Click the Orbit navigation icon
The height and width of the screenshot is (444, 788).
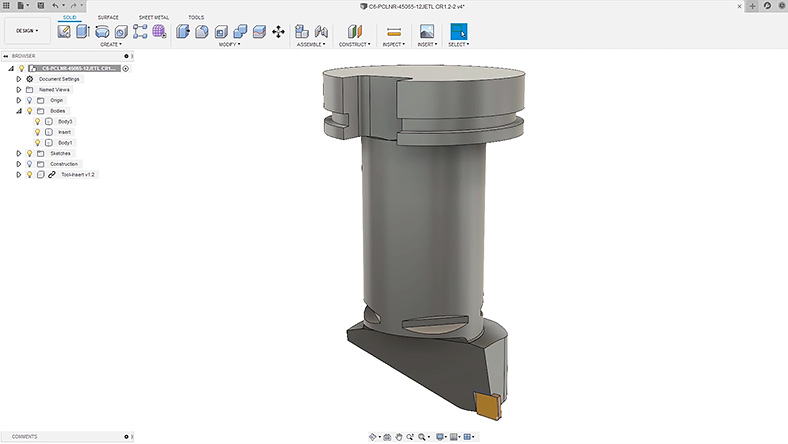click(x=373, y=437)
